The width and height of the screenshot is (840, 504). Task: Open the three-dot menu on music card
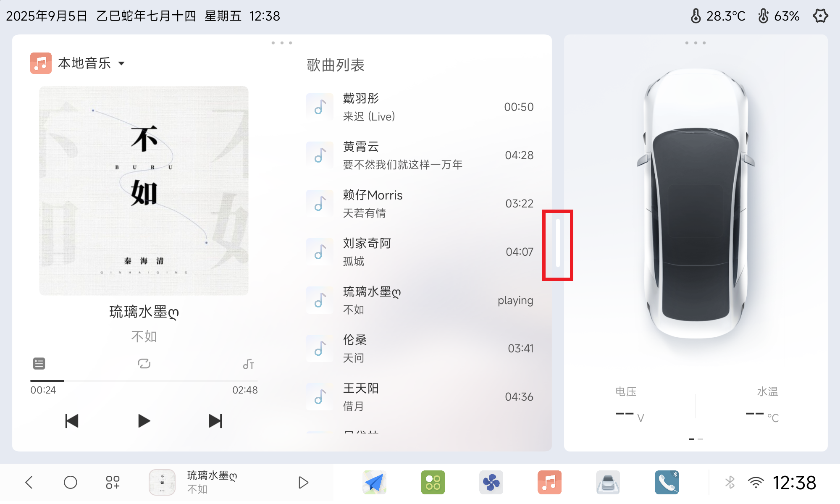pos(282,43)
